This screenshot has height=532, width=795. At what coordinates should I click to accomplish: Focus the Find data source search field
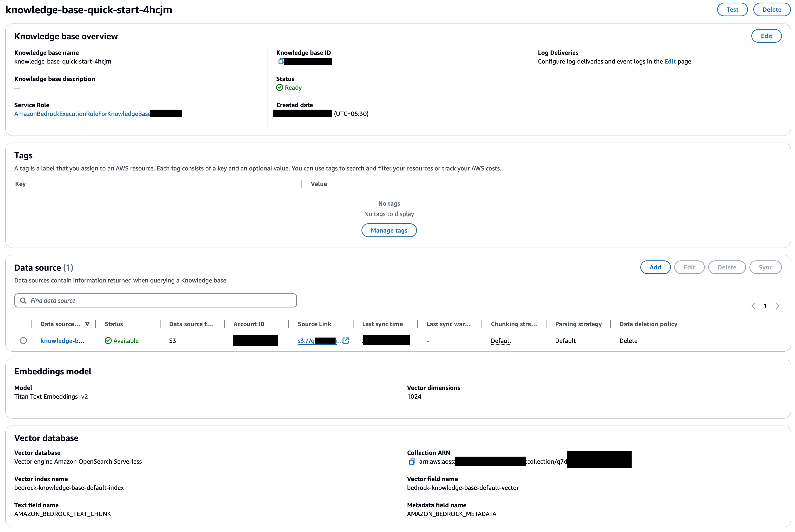coord(156,301)
